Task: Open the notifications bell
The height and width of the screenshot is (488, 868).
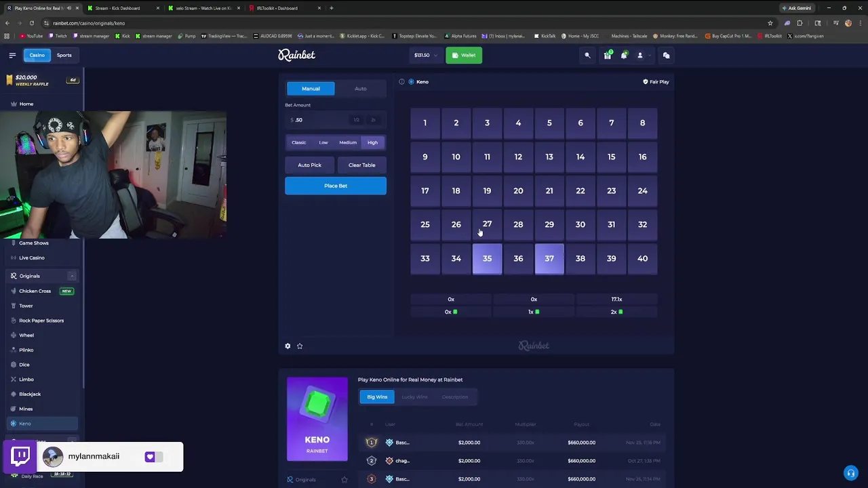Action: (624, 55)
